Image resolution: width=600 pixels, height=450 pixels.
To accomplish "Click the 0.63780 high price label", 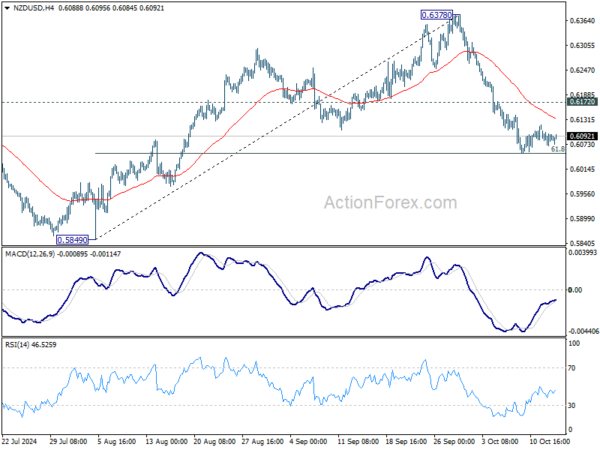I will pyautogui.click(x=436, y=15).
